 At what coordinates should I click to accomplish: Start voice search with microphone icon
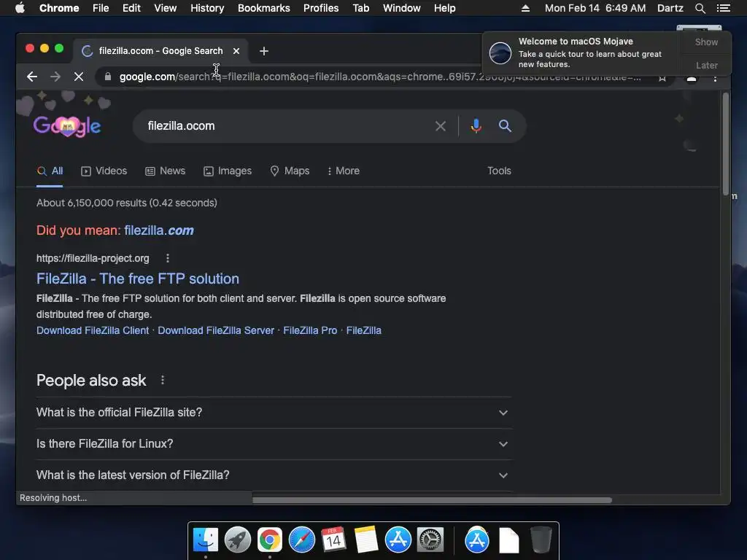[x=476, y=126]
